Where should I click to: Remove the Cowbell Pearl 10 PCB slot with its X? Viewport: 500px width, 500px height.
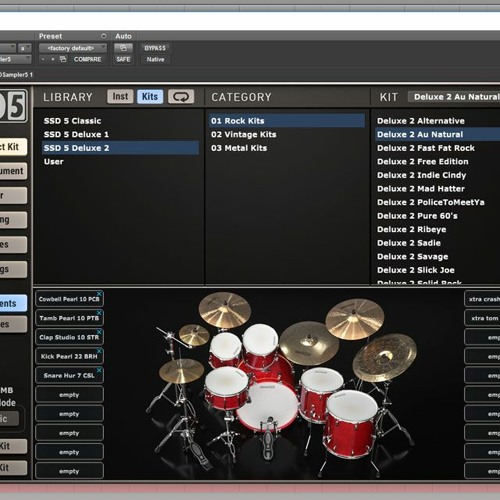(99, 293)
